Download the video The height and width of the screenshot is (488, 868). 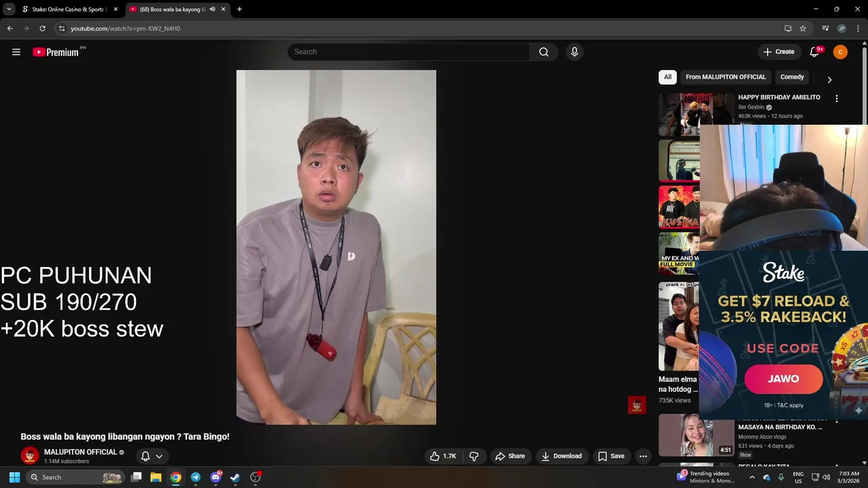coord(561,456)
